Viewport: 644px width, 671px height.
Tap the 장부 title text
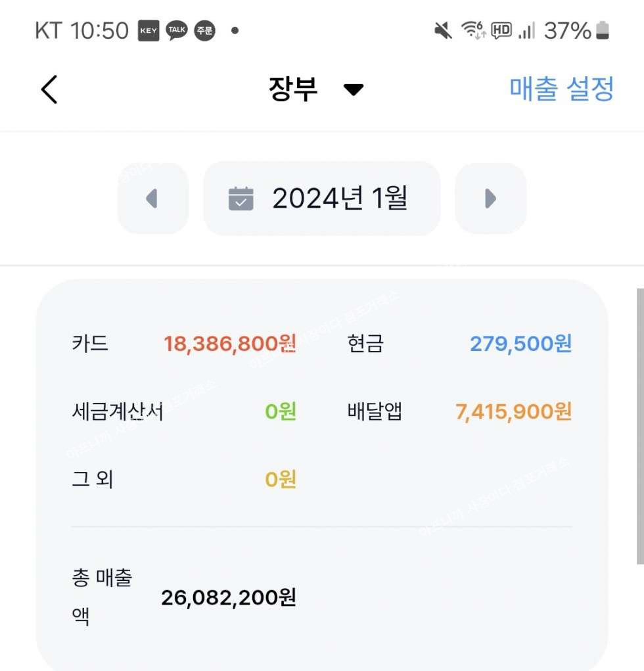coord(293,89)
